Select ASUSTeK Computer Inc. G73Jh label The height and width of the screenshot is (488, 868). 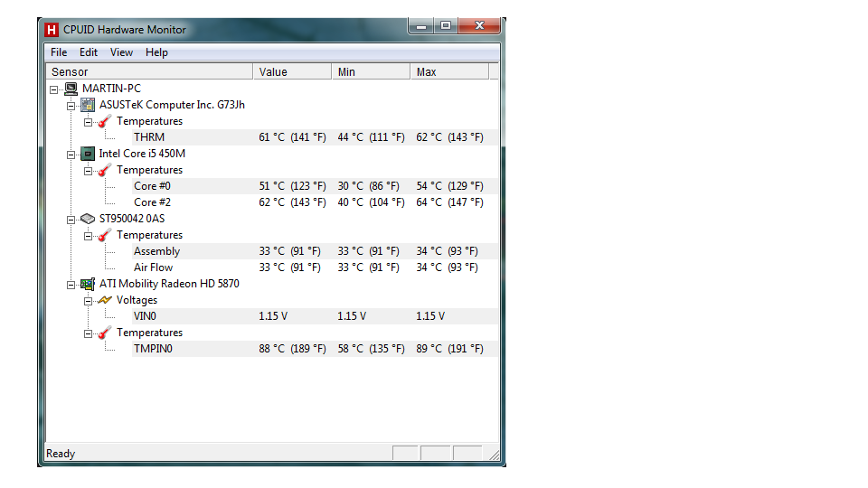tap(172, 105)
